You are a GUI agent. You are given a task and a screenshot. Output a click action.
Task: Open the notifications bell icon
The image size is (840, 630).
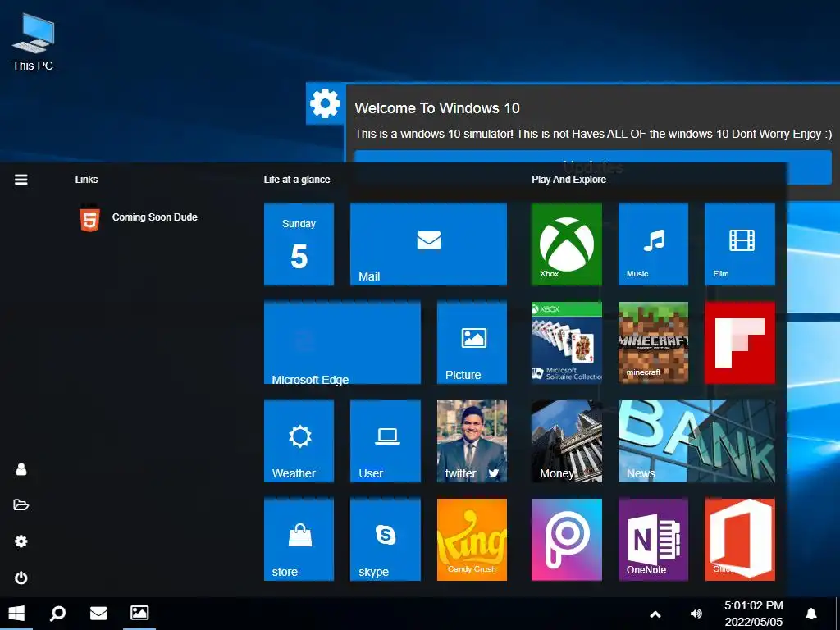(811, 614)
